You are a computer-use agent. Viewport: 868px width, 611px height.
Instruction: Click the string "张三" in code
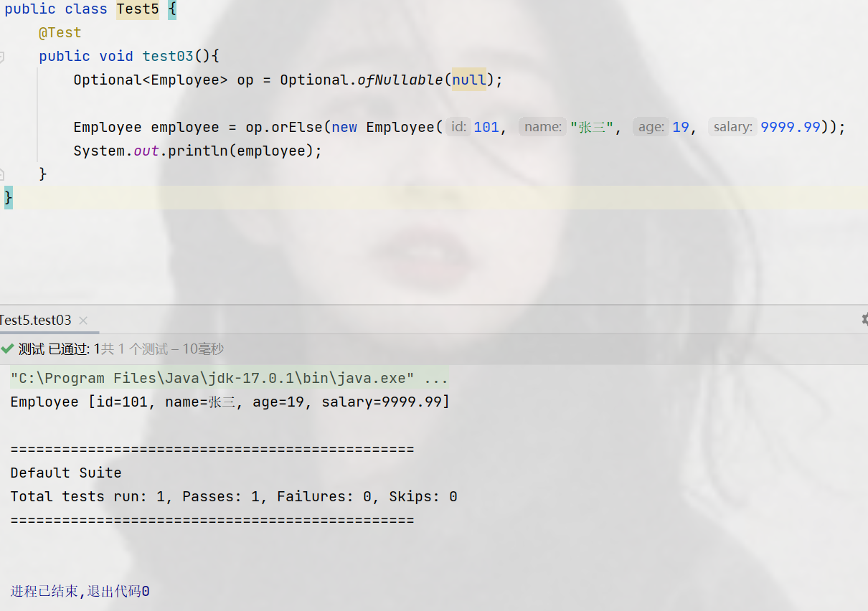[x=592, y=127]
